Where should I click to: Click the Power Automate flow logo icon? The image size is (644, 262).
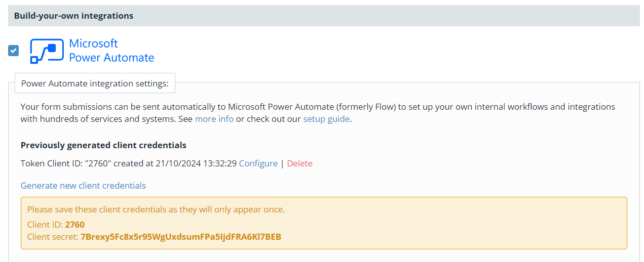click(47, 51)
